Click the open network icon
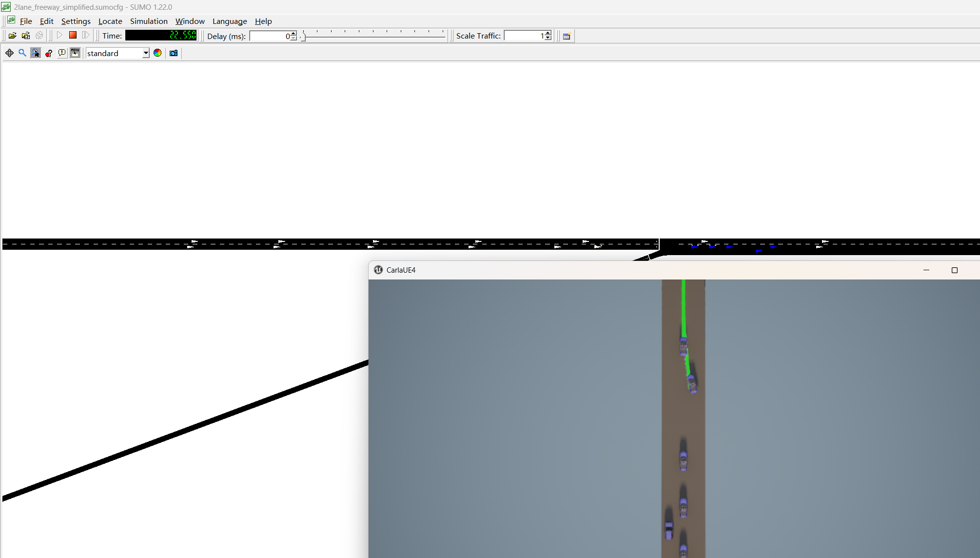This screenshot has width=980, height=558. (x=26, y=36)
